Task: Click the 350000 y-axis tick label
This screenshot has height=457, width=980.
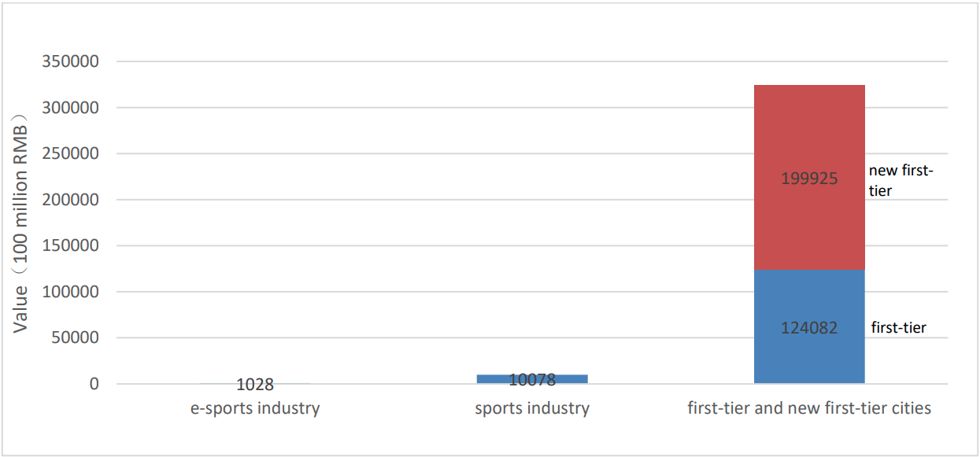Action: point(71,61)
